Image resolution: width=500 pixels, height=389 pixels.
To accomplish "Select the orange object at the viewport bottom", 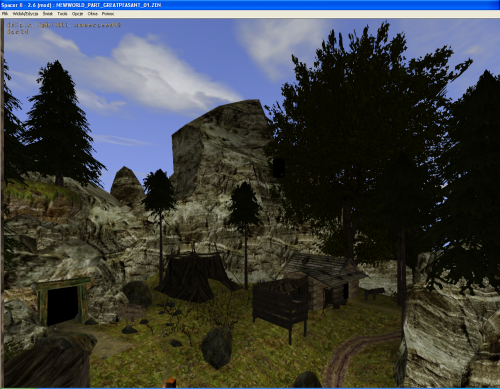I will pyautogui.click(x=171, y=383).
